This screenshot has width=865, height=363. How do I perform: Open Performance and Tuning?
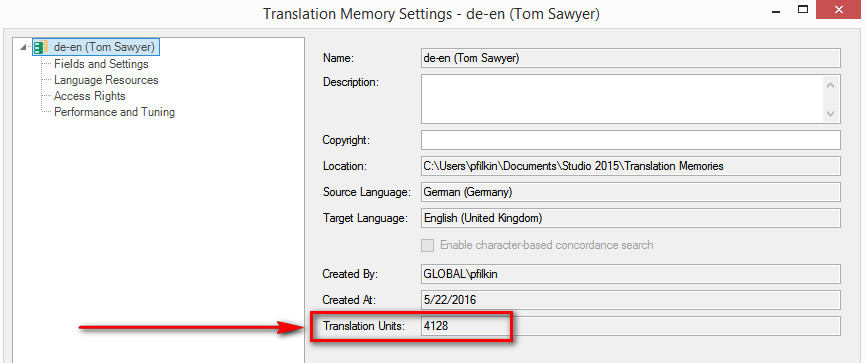(x=114, y=112)
